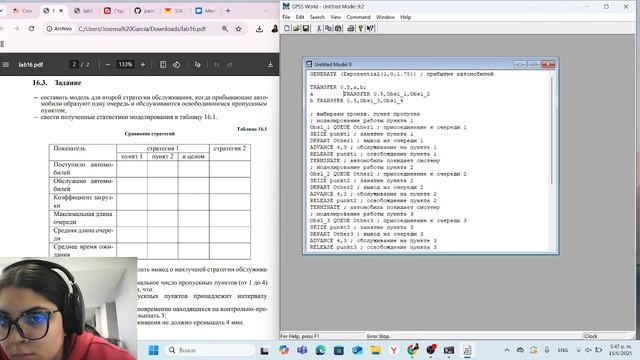Click the New file icon in GPSS World toolbar
This screenshot has height=360, width=640.
point(287,28)
